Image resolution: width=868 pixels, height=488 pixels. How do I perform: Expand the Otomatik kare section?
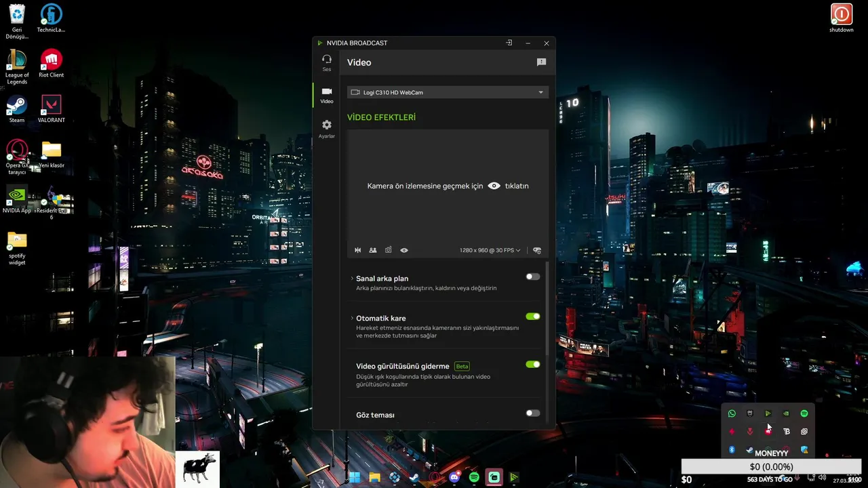tap(352, 318)
